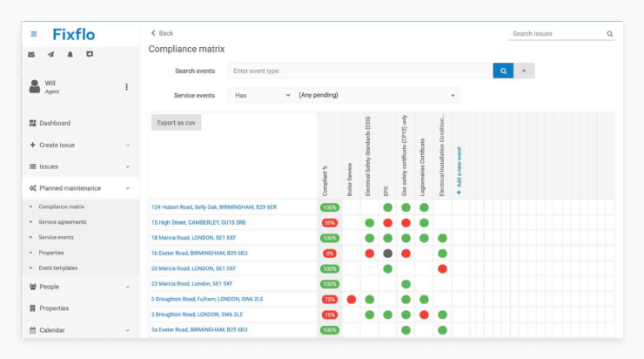Open the '(Any pending)' dropdown
The width and height of the screenshot is (644, 359).
coord(377,95)
